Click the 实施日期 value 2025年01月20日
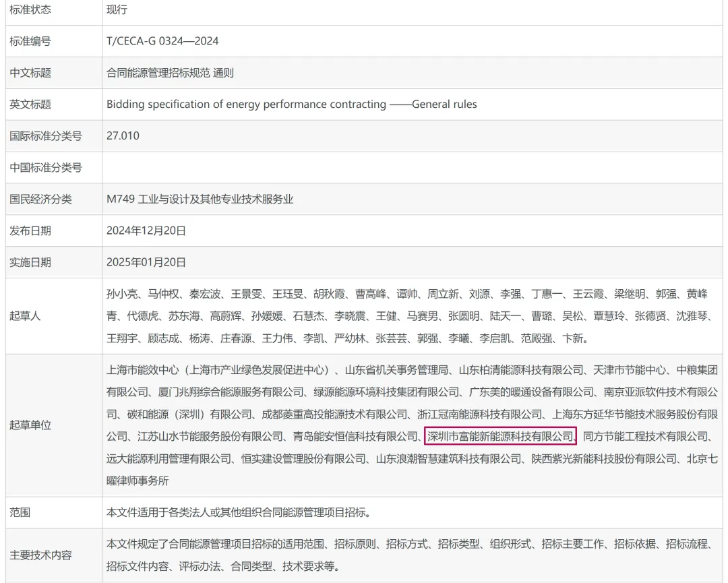The height and width of the screenshot is (583, 728). (146, 262)
